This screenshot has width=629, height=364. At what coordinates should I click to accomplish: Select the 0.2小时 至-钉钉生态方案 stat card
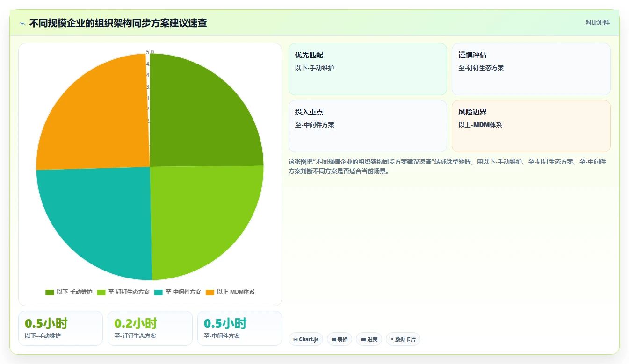pyautogui.click(x=150, y=328)
